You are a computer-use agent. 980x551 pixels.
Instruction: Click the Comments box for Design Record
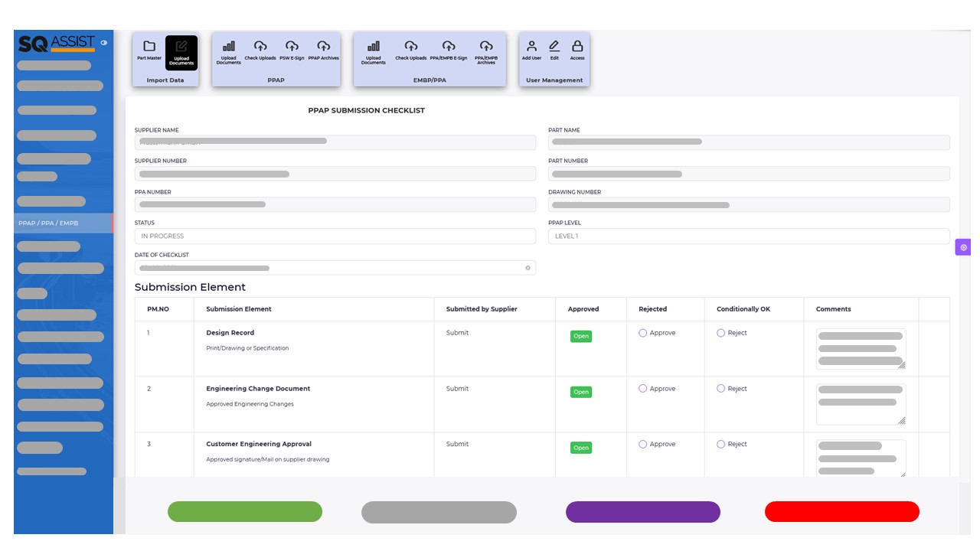(861, 349)
